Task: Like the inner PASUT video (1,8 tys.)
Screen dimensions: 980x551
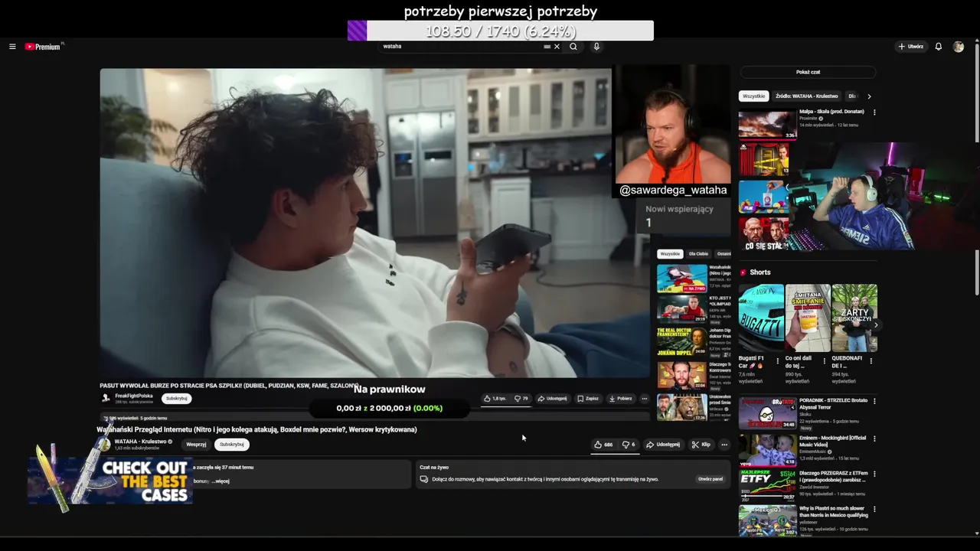Action: pyautogui.click(x=495, y=399)
